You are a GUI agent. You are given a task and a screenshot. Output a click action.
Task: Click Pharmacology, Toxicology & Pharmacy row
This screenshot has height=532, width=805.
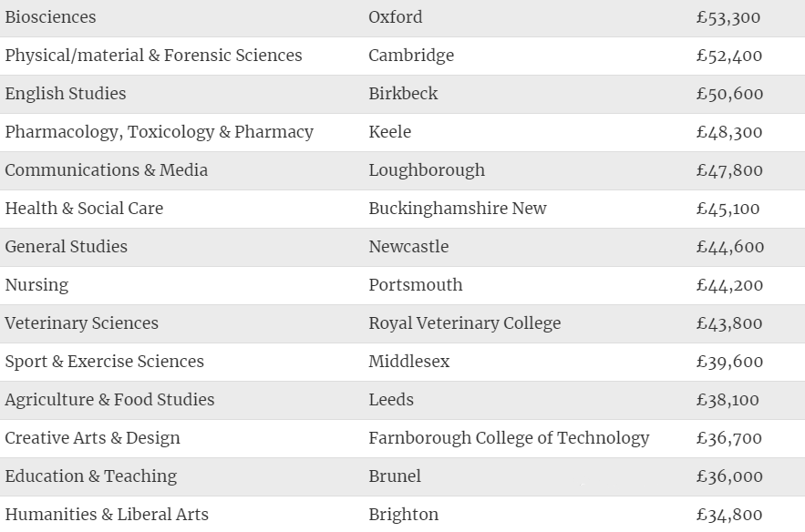click(x=403, y=132)
